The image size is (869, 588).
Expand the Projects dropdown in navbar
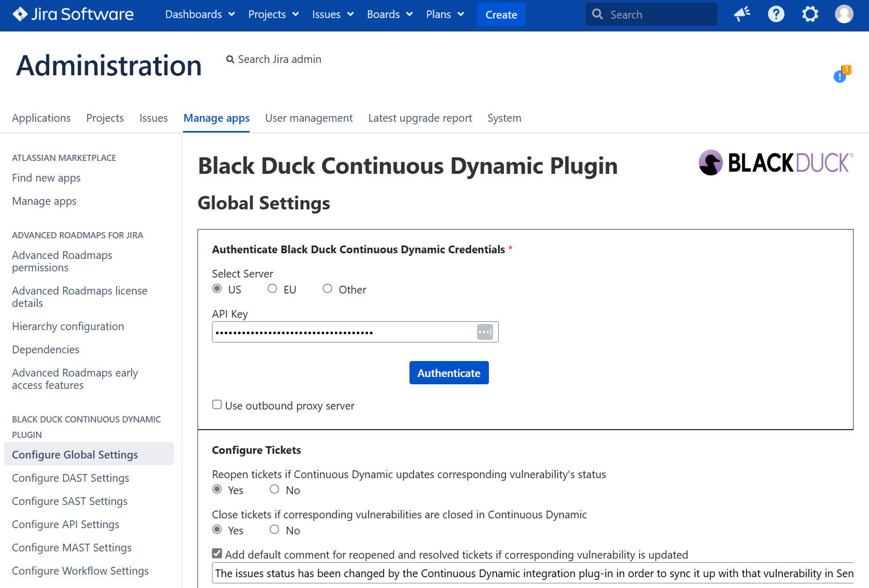click(x=273, y=14)
